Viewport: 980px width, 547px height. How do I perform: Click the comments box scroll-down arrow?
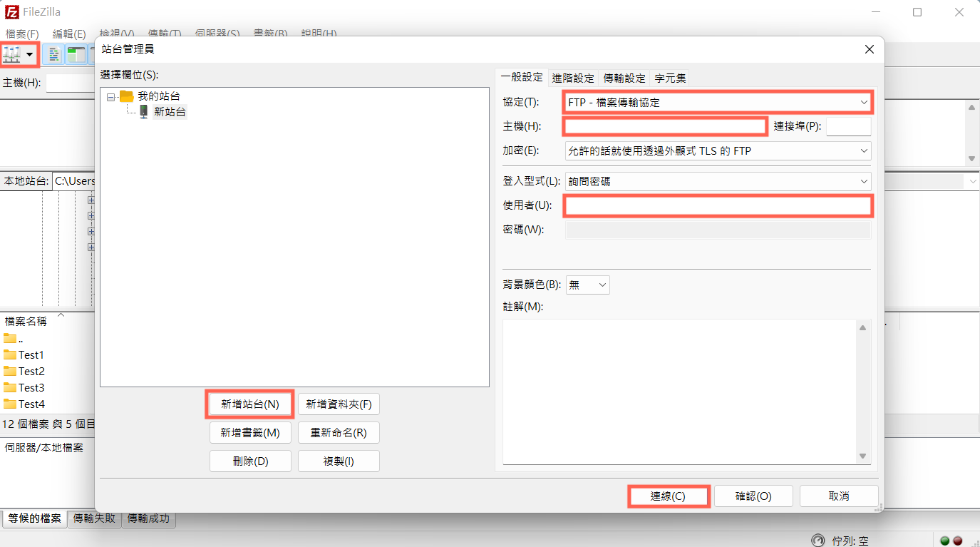(862, 456)
